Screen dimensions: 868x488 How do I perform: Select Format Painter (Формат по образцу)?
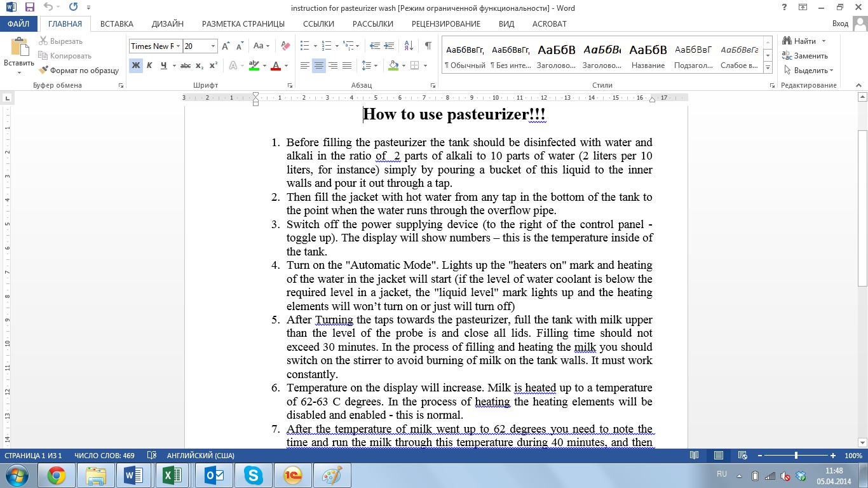(x=79, y=71)
